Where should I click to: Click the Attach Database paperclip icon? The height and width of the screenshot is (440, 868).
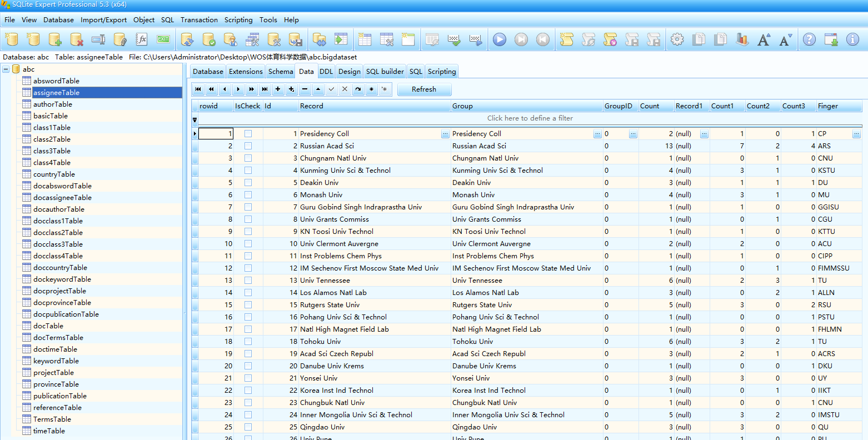click(x=120, y=39)
